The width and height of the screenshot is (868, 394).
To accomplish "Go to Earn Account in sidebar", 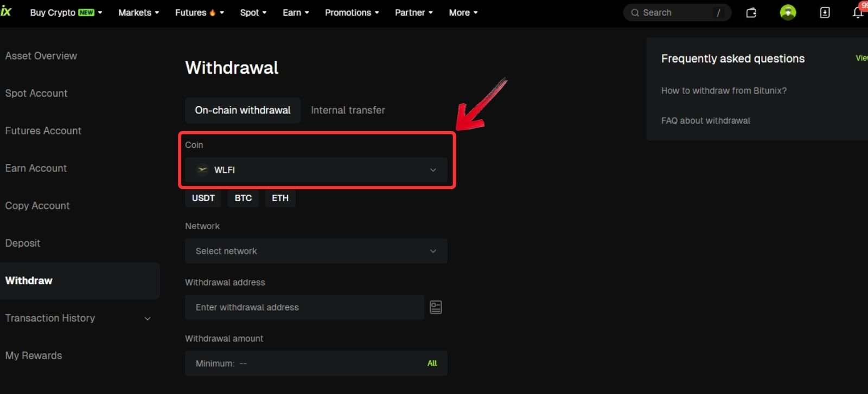I will 36,168.
